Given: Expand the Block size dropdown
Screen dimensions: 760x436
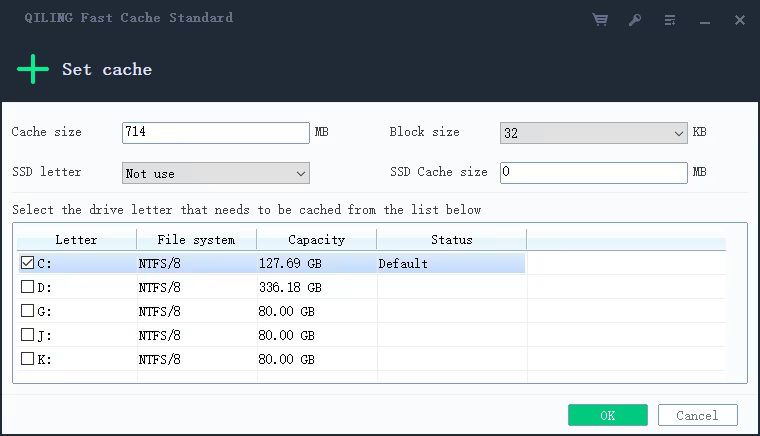Looking at the screenshot, I should 593,133.
